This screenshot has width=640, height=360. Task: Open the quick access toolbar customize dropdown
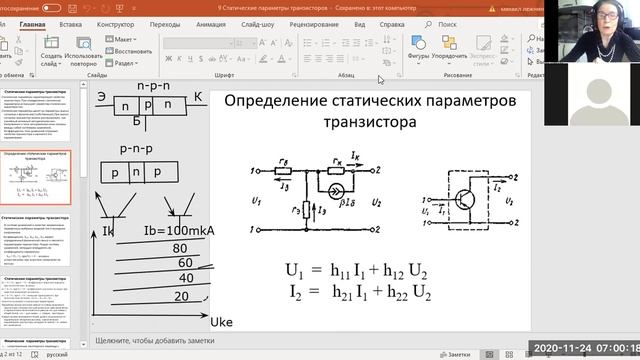tap(134, 9)
